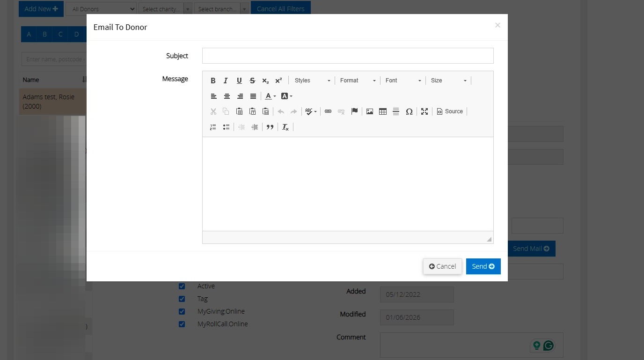Open the Font dropdown
The width and height of the screenshot is (644, 360).
click(403, 81)
